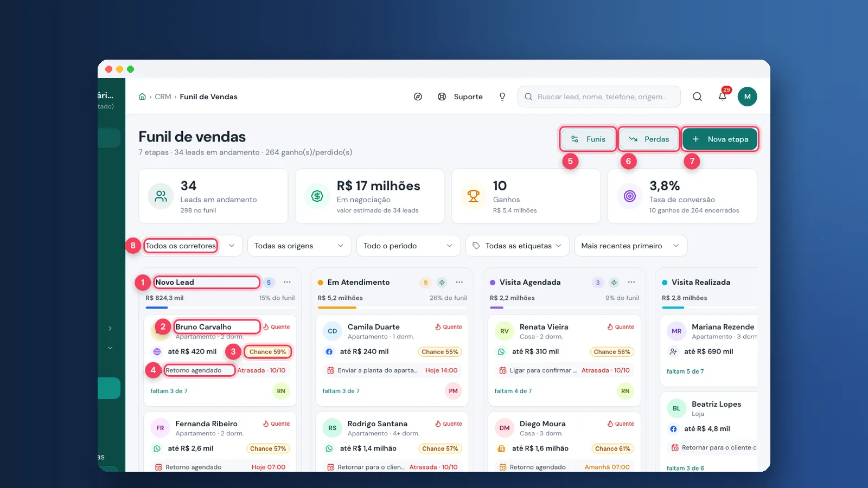Viewport: 868px width, 488px height.
Task: Expand sidebar right chevron item
Action: [x=110, y=329]
